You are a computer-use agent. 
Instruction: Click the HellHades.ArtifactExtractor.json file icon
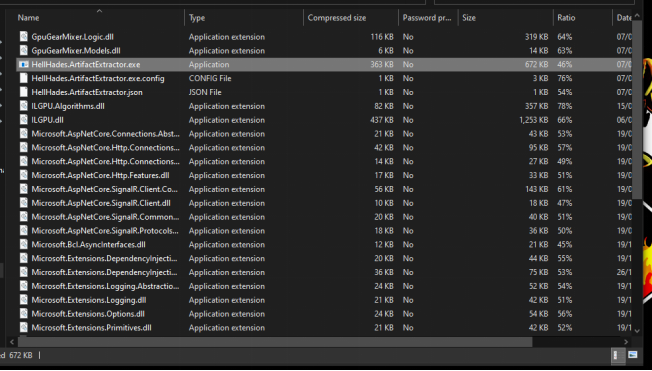[x=24, y=92]
